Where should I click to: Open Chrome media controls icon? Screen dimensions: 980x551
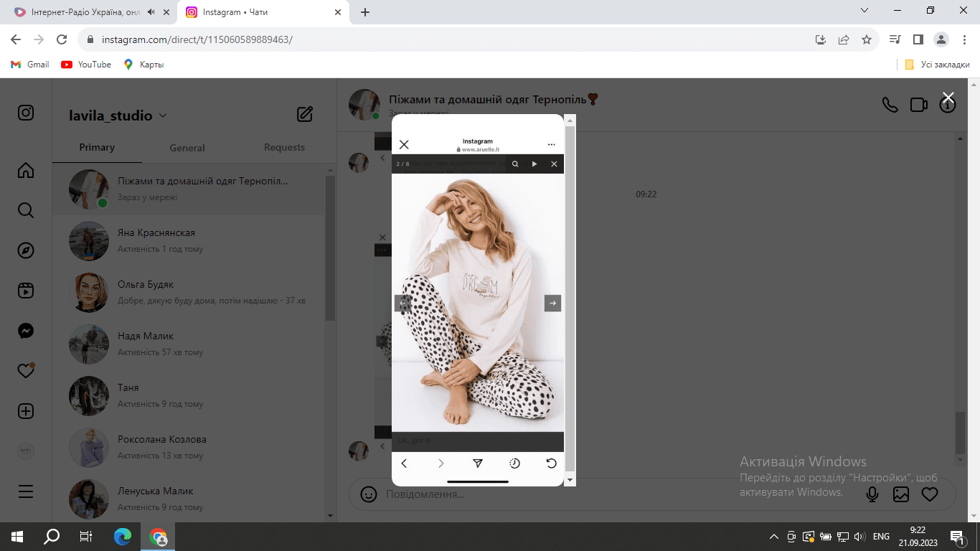click(895, 39)
